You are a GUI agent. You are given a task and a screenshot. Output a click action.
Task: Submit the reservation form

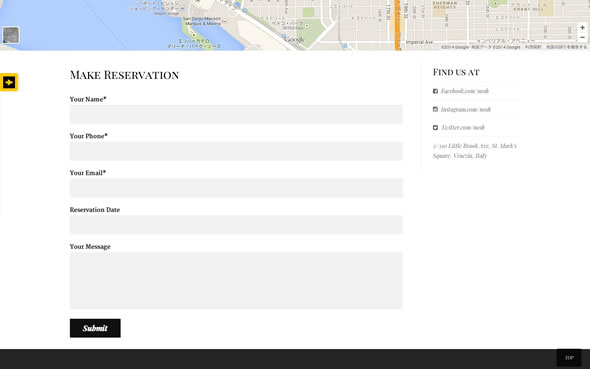click(95, 328)
